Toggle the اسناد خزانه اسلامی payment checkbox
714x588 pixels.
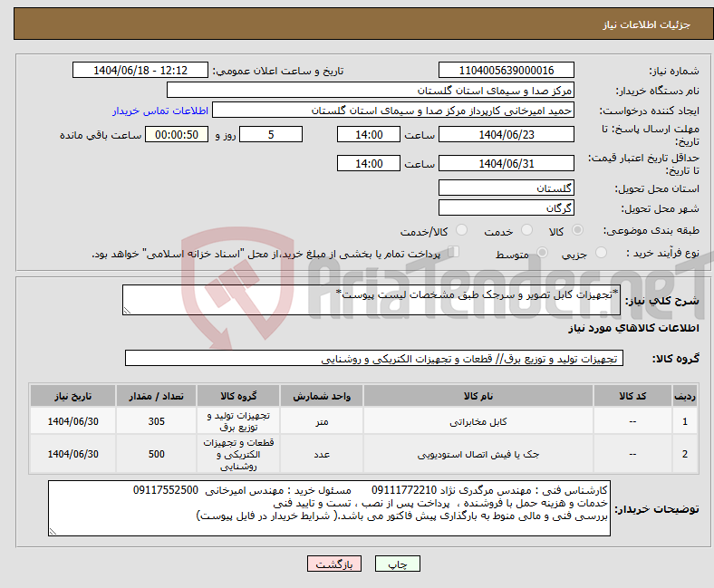coord(454,251)
